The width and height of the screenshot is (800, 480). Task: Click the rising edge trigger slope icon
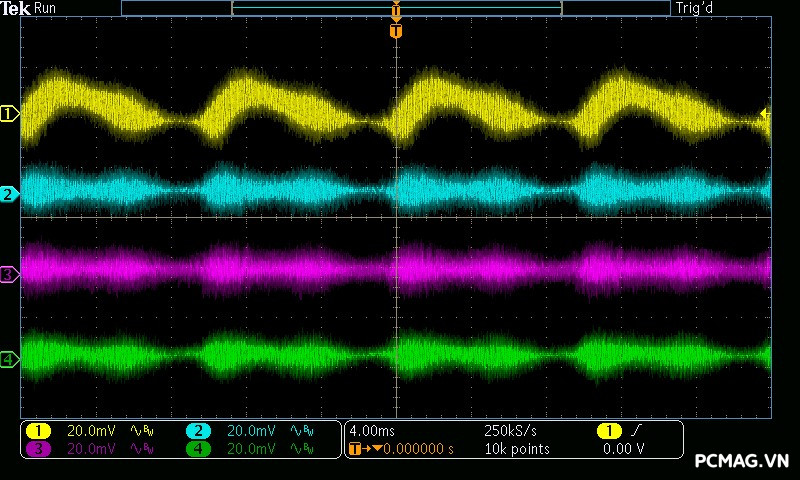tap(637, 431)
